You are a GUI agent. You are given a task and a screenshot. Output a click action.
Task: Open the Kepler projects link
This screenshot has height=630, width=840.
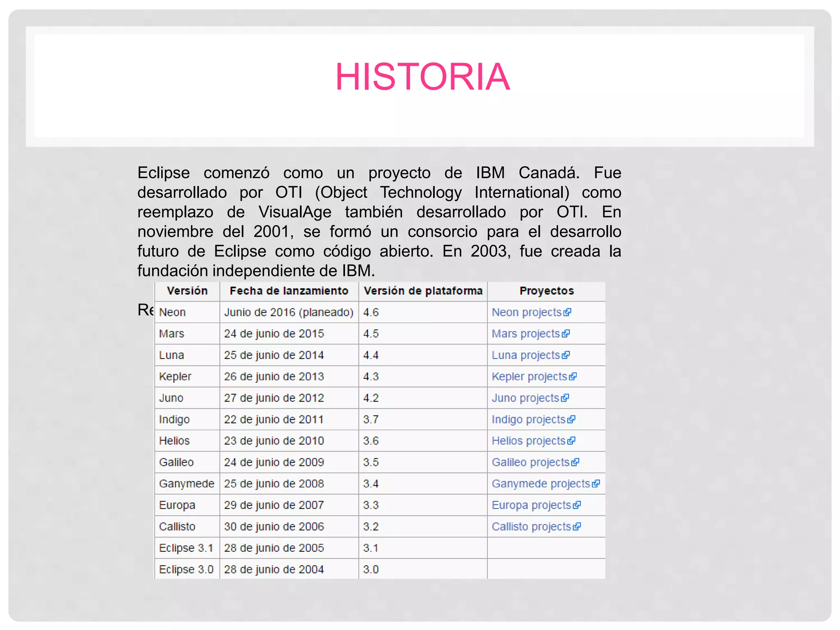coord(534,377)
